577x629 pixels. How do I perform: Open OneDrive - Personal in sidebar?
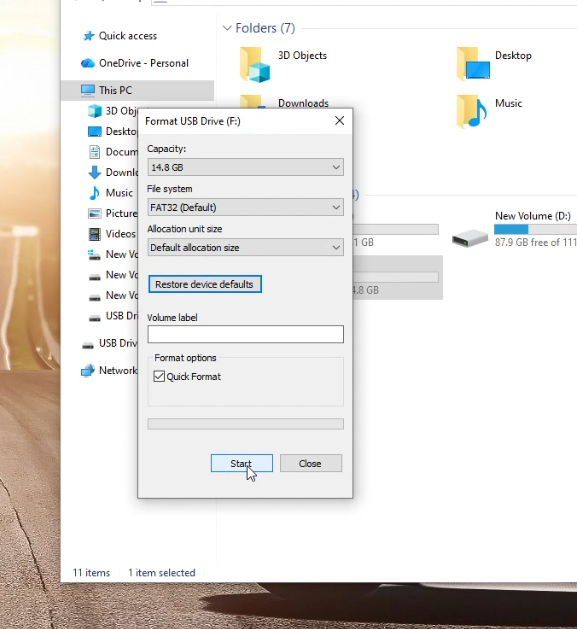coord(144,63)
